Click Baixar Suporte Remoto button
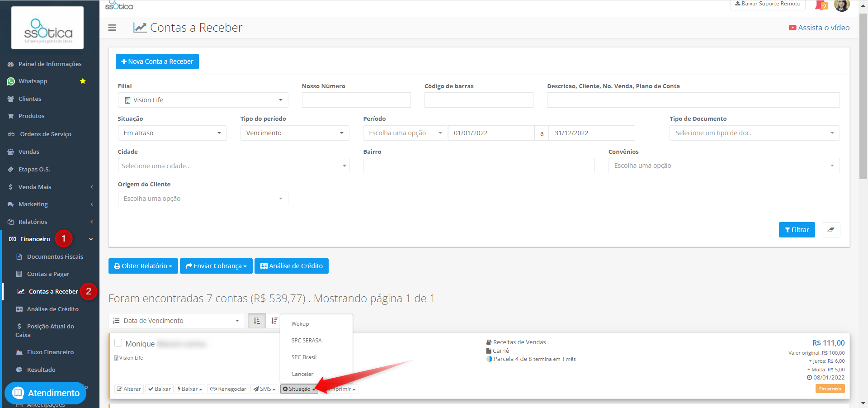This screenshot has width=868, height=408. [x=768, y=4]
